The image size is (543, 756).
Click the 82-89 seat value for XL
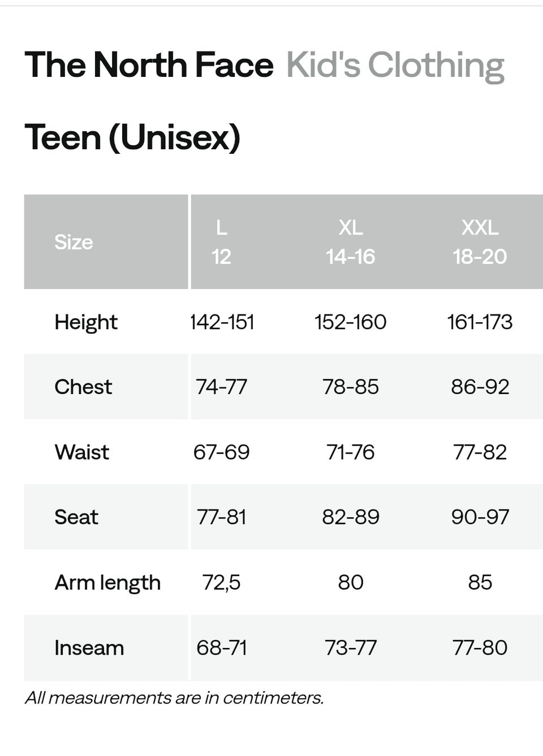point(350,517)
